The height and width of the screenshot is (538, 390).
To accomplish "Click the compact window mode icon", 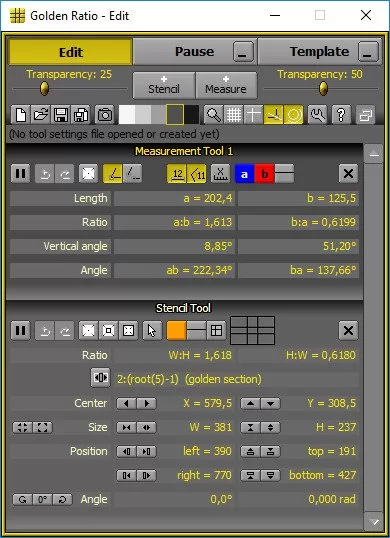I will coord(365,116).
